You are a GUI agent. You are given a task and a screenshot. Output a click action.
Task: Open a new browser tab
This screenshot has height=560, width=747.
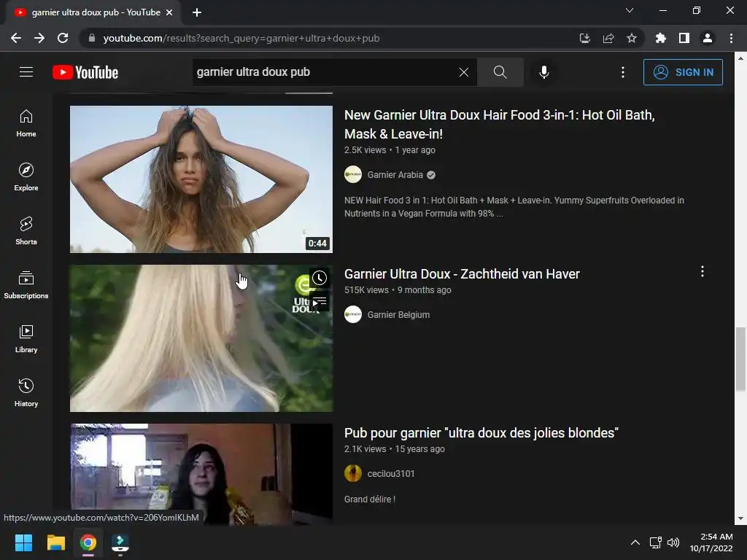coord(197,12)
